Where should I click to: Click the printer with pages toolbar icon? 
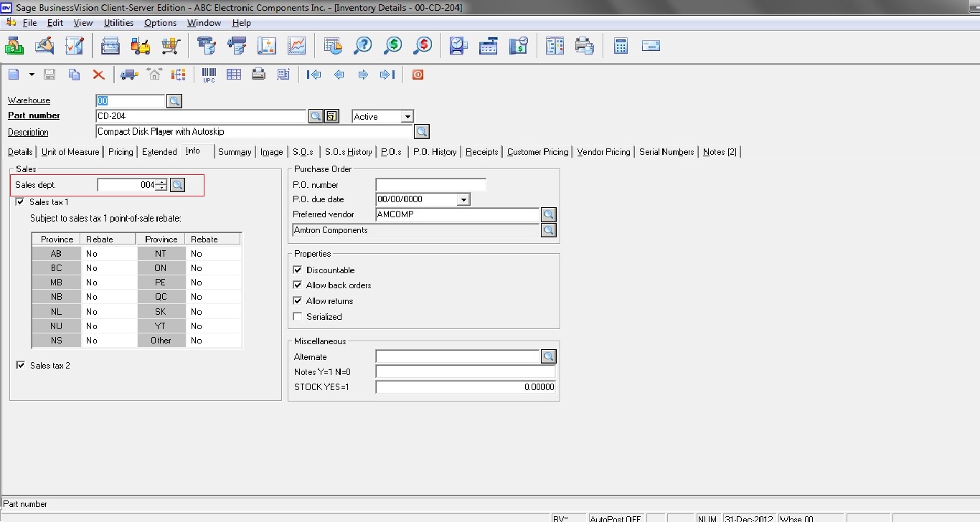click(585, 46)
